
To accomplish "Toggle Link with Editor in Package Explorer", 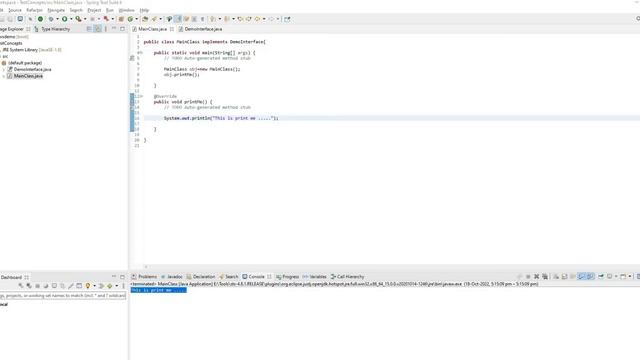I will coord(98,29).
